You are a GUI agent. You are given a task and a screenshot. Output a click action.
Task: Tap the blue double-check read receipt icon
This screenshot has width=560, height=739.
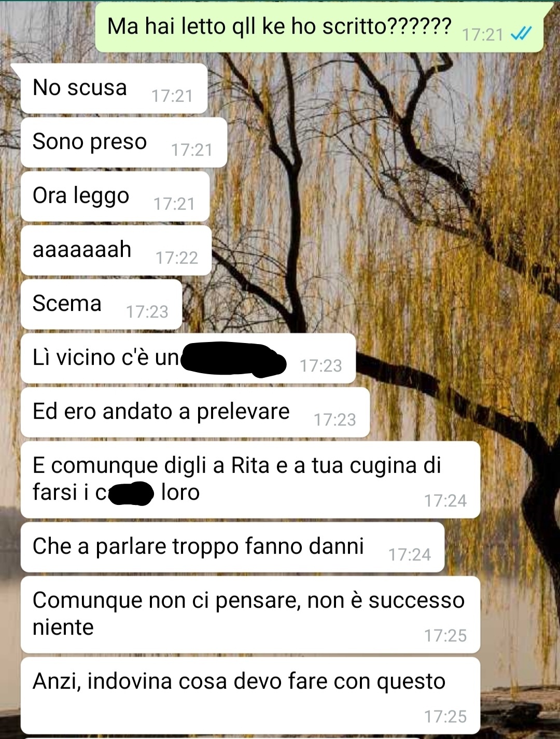(521, 35)
